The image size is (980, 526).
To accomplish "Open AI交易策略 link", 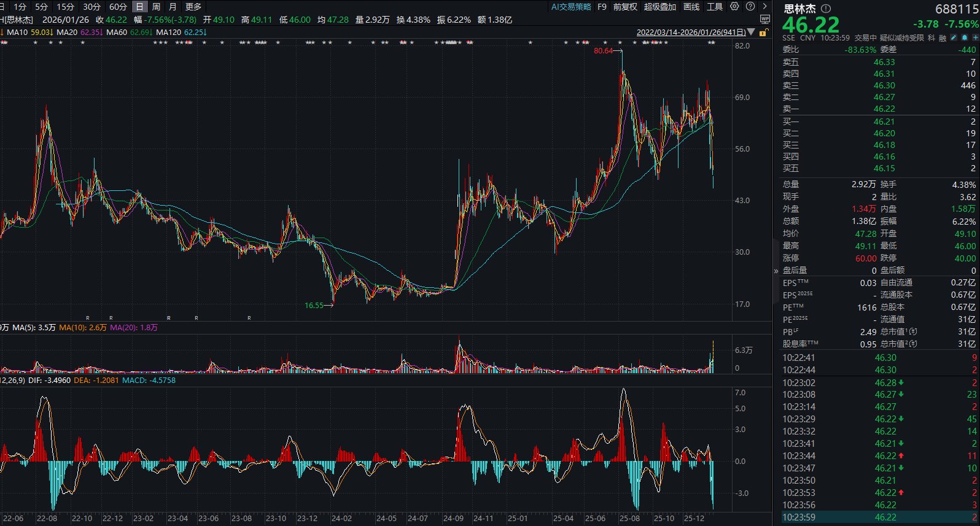I will click(x=571, y=7).
